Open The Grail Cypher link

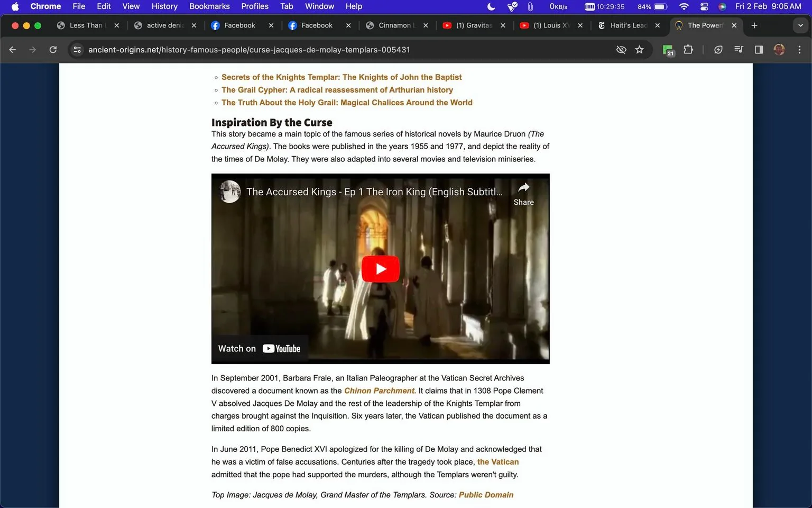pos(337,90)
